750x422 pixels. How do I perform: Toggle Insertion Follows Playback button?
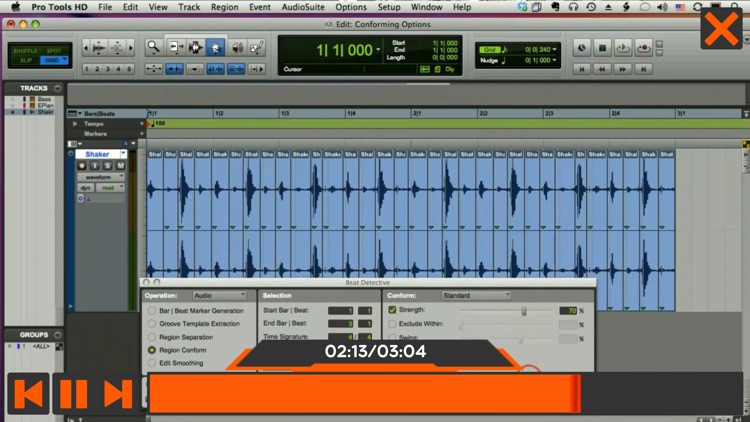point(257,69)
